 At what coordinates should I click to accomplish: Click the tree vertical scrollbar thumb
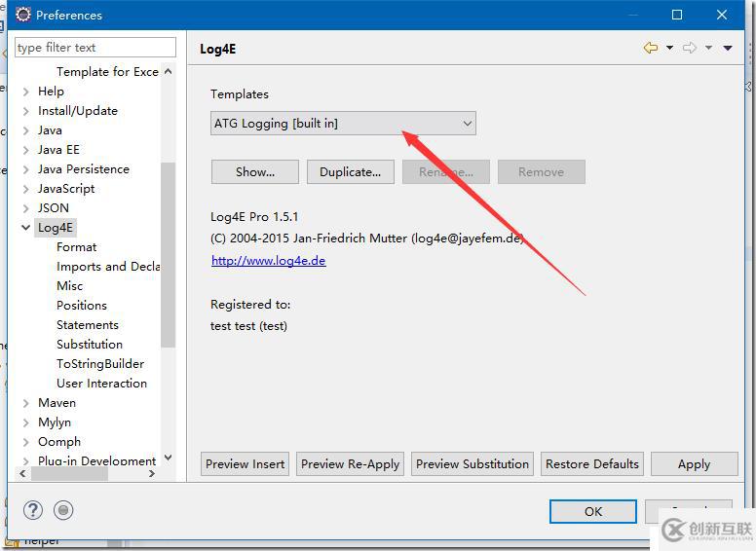click(x=168, y=255)
